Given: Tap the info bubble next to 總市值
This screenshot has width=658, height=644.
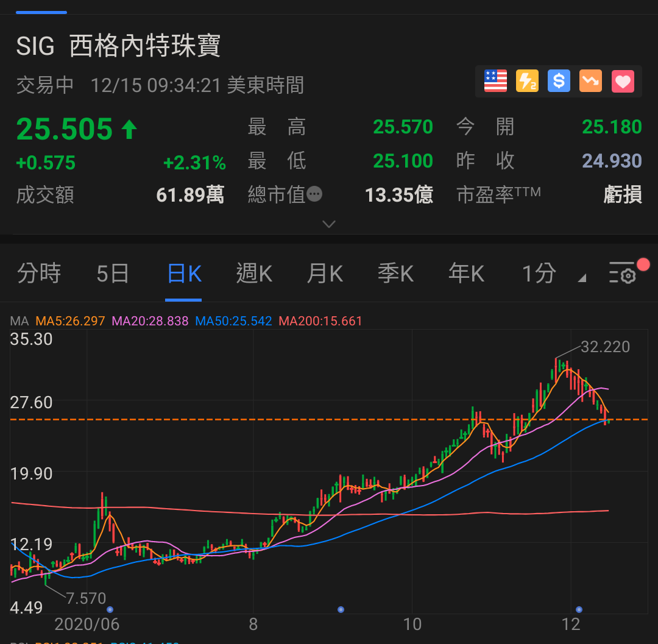Looking at the screenshot, I should (x=314, y=194).
